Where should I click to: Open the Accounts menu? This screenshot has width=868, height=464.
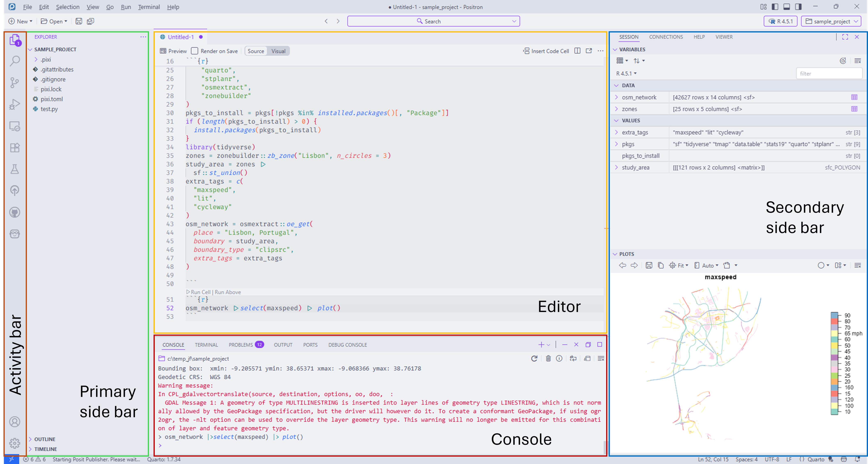[15, 422]
